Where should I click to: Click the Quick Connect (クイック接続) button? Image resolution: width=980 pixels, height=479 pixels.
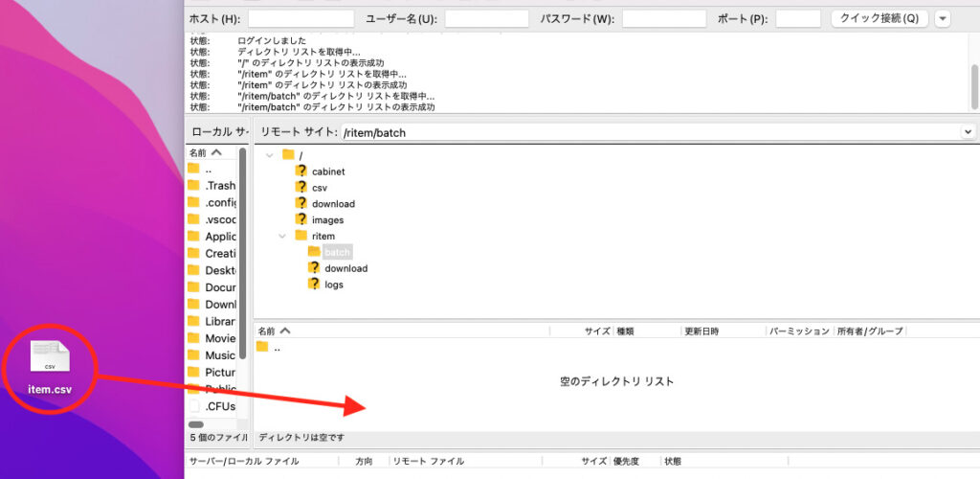(x=880, y=19)
